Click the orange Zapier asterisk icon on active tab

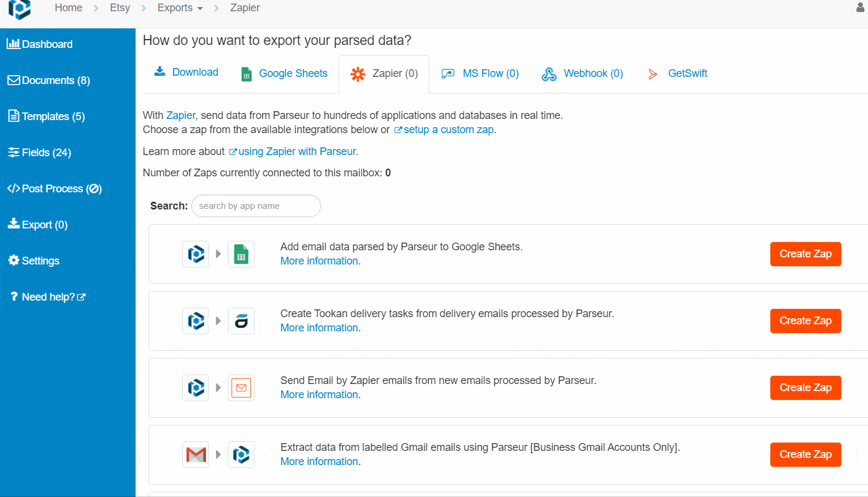[358, 73]
